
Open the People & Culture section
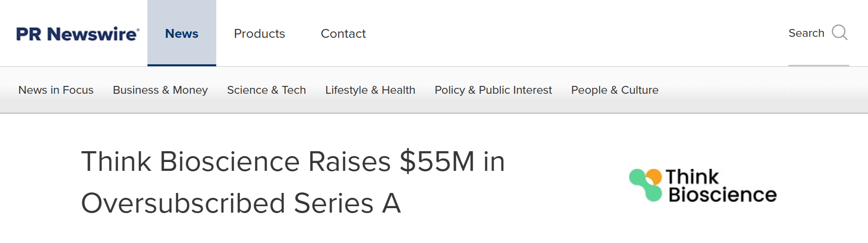[614, 90]
